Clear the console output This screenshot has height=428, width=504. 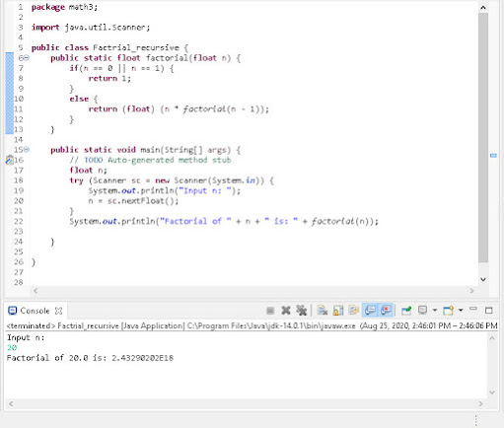click(x=323, y=311)
